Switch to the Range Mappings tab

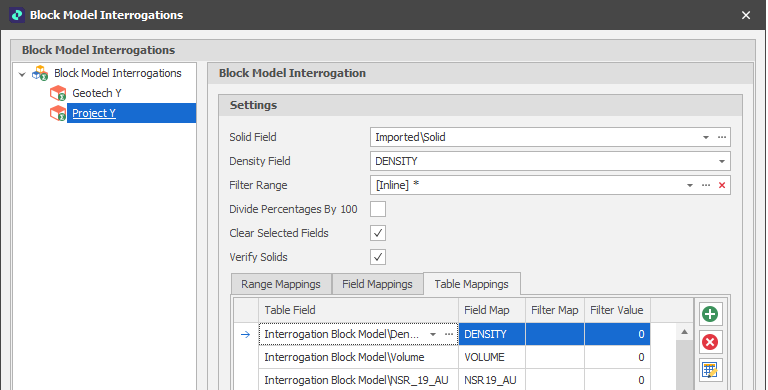281,284
